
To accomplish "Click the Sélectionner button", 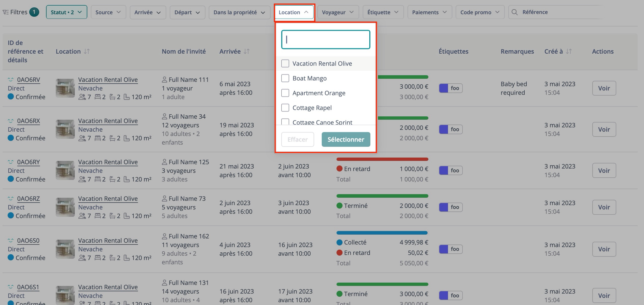I will click(x=346, y=139).
